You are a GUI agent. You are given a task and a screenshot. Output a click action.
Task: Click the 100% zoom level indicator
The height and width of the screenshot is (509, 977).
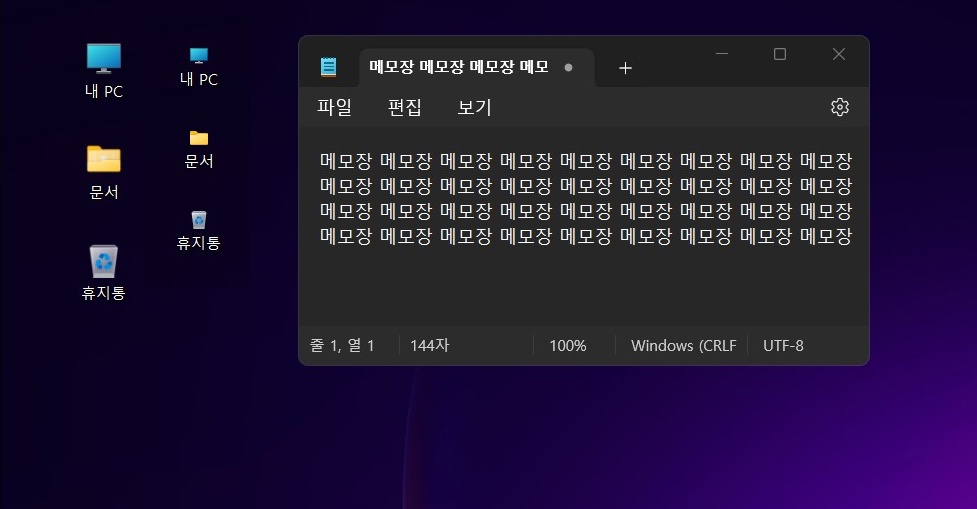pos(568,346)
